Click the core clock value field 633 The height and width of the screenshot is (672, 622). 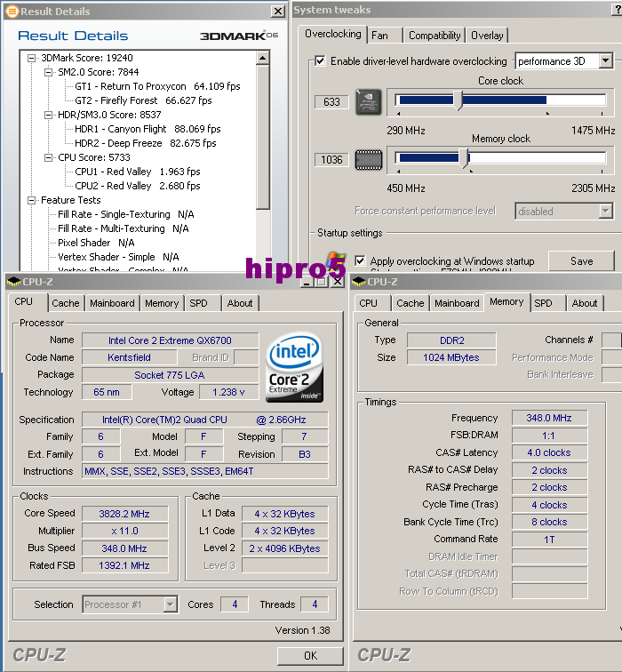[331, 102]
